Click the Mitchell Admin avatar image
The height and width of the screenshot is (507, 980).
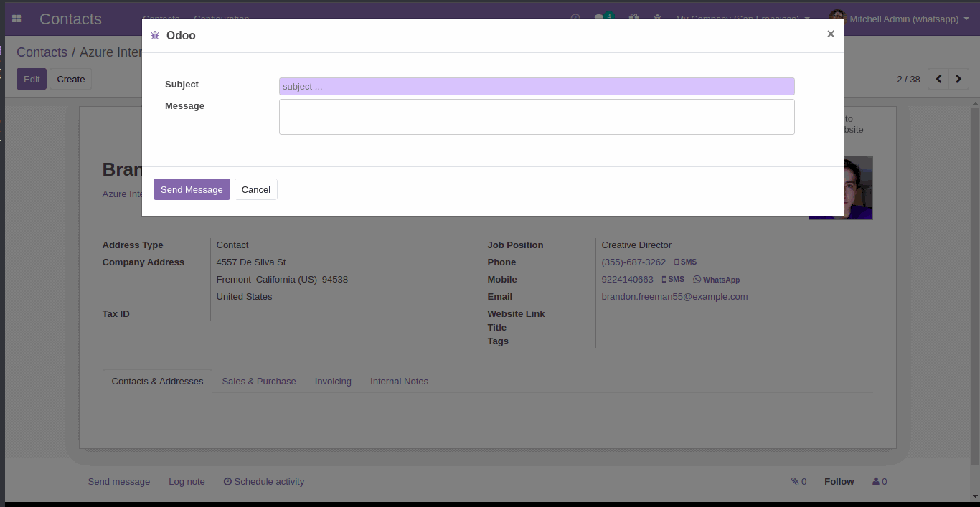[837, 18]
